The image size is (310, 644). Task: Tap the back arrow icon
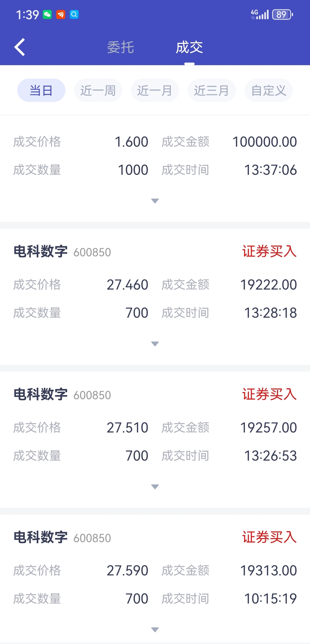pos(20,47)
